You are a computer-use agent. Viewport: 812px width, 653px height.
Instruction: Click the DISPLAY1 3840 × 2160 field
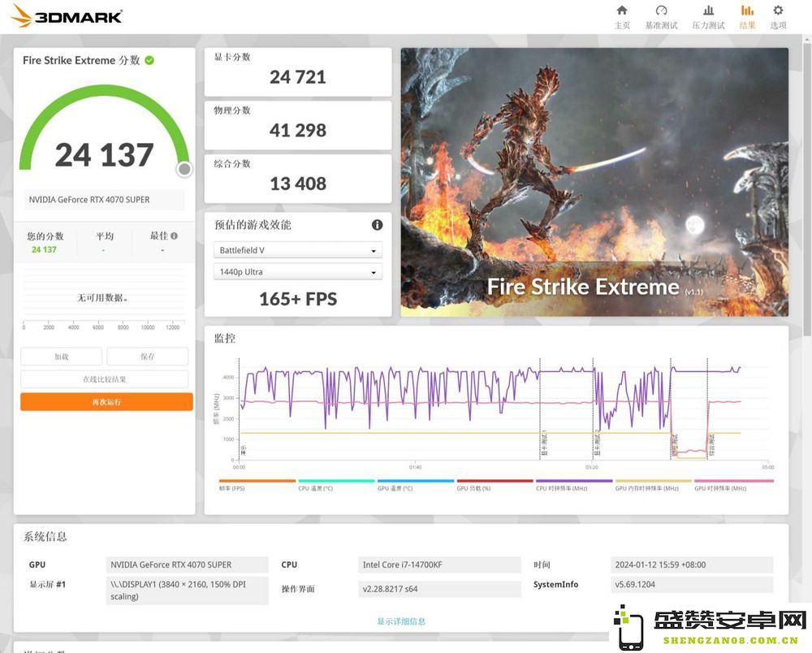tap(187, 590)
